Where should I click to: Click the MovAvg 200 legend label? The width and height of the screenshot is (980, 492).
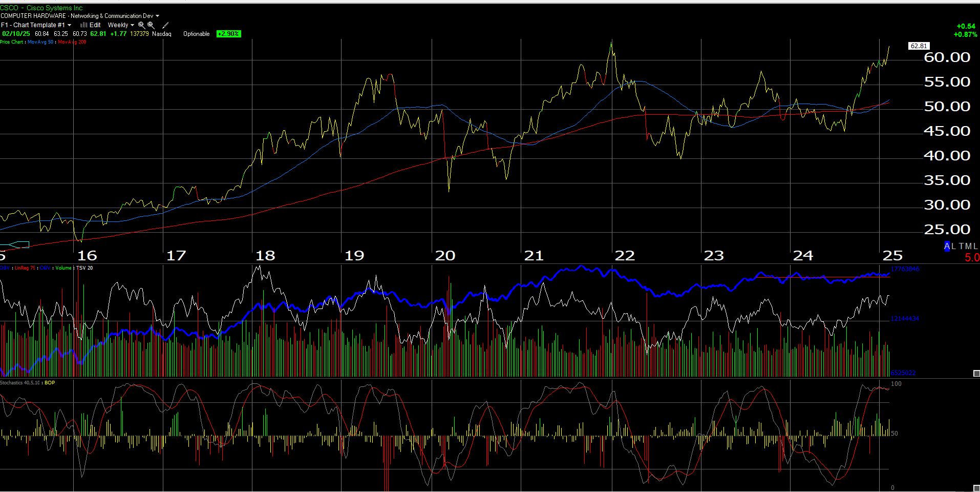(72, 42)
